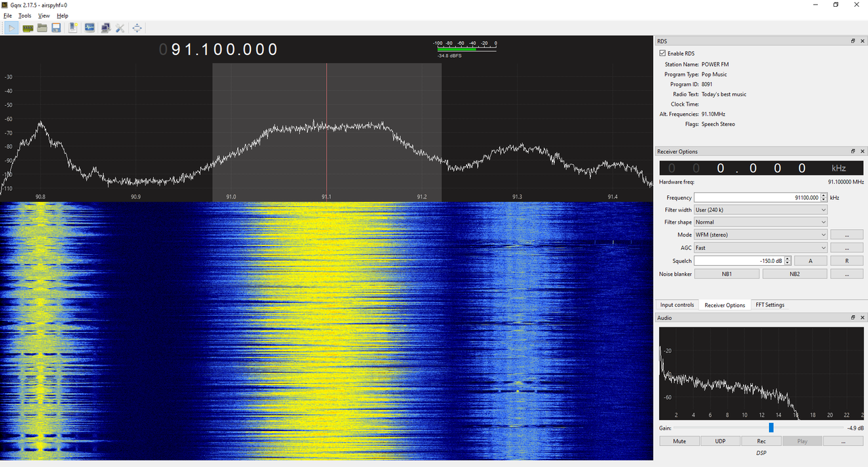The height and width of the screenshot is (467, 868).
Task: Click the 91.3 label on frequency axis
Action: pos(517,197)
